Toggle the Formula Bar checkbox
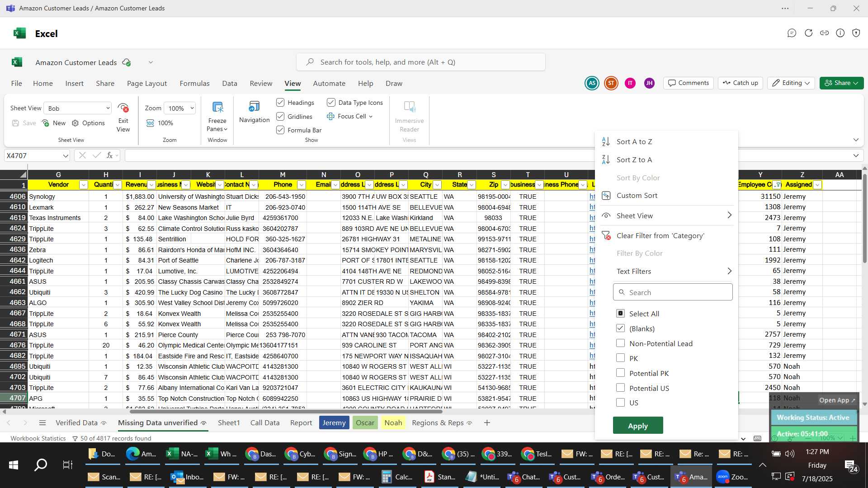 pos(280,130)
